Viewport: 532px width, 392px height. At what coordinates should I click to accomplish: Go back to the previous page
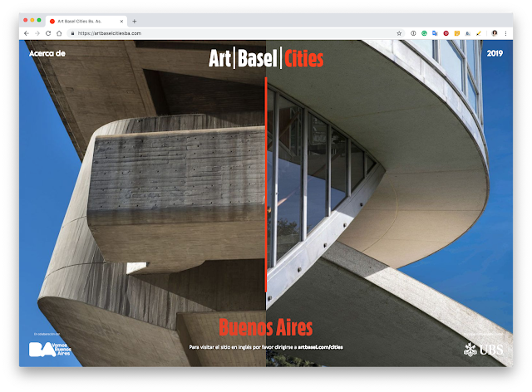27,33
